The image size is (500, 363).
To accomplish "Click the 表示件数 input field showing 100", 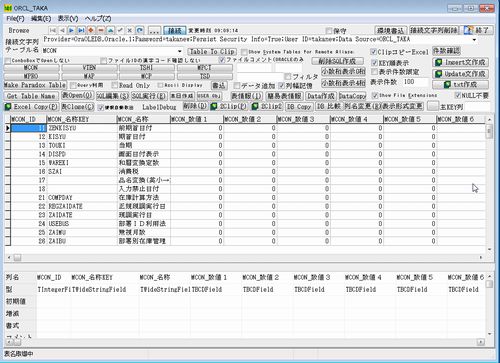I will point(415,82).
